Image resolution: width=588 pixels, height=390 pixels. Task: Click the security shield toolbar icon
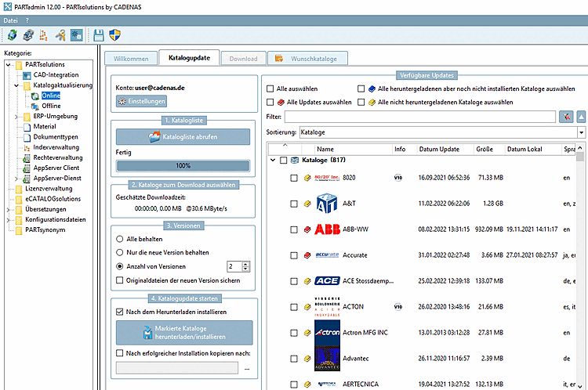pyautogui.click(x=114, y=35)
